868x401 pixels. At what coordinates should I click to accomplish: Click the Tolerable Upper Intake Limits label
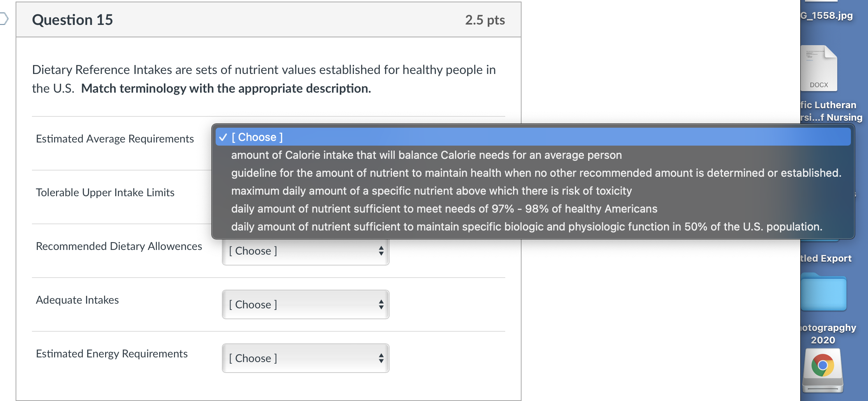pos(105,192)
